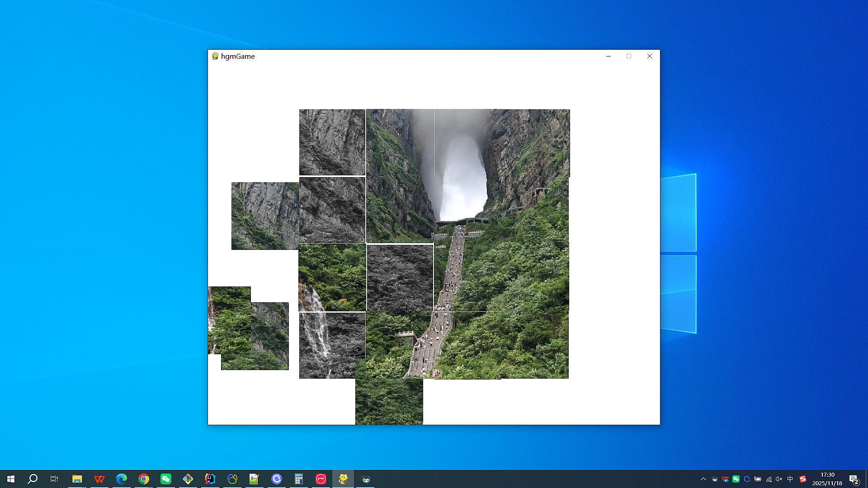Open IntelliJ IDEA taskbar icon
The width and height of the screenshot is (868, 488).
(210, 479)
